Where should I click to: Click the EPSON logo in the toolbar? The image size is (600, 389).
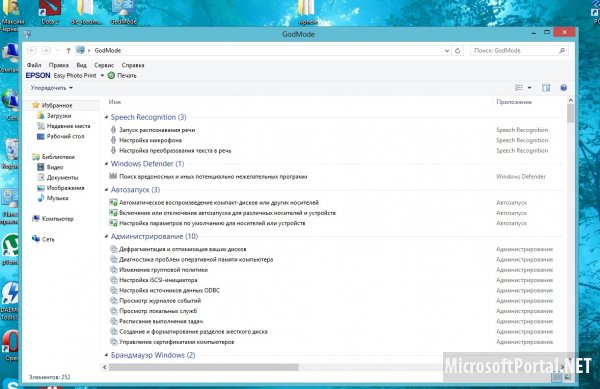point(38,75)
